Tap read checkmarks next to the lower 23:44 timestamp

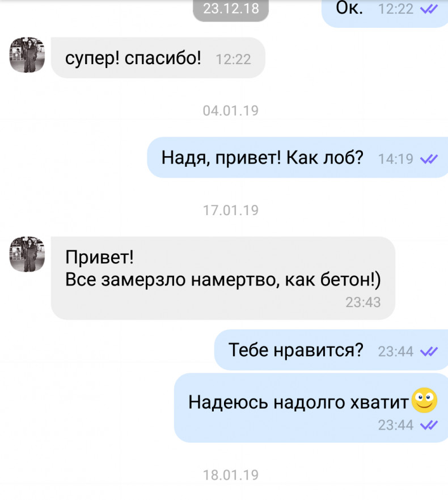429,425
